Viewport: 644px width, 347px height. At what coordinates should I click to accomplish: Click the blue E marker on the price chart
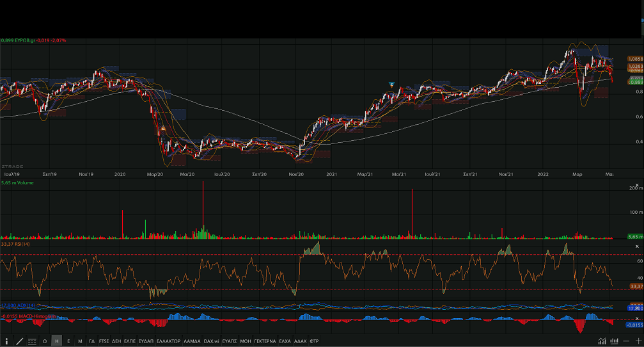point(392,84)
